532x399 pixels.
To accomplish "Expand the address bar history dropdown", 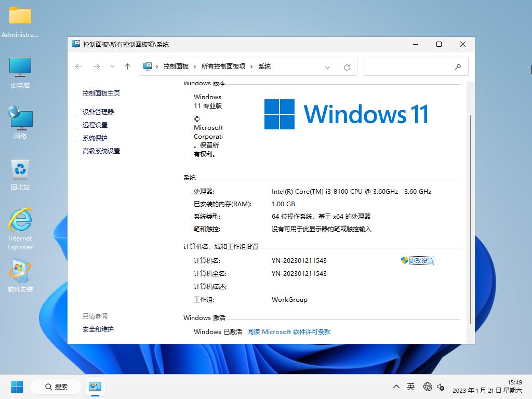I will [x=327, y=67].
